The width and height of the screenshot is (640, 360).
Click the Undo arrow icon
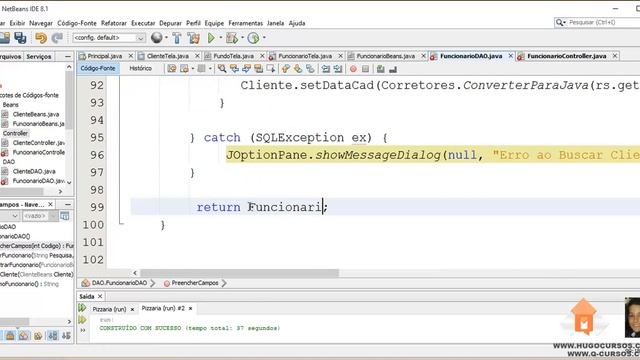point(41,38)
